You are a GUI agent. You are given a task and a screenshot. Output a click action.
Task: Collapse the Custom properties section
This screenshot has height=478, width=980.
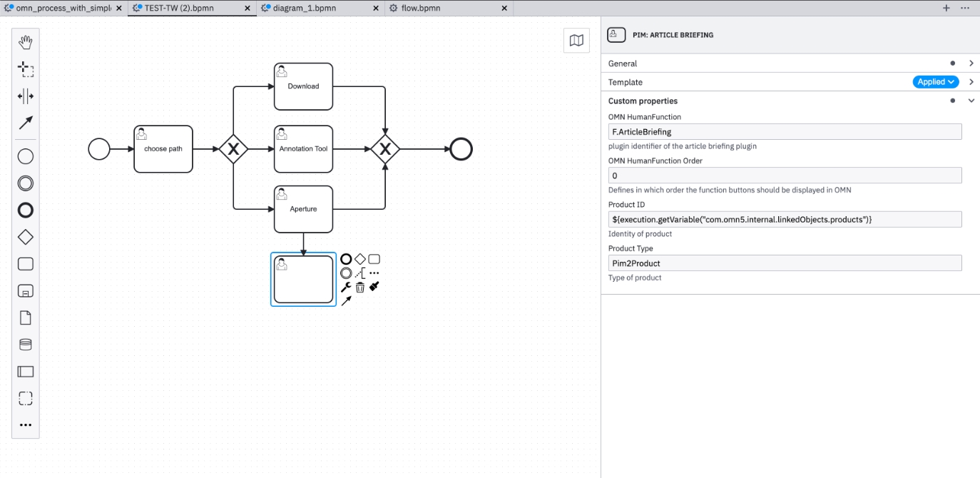click(x=971, y=101)
